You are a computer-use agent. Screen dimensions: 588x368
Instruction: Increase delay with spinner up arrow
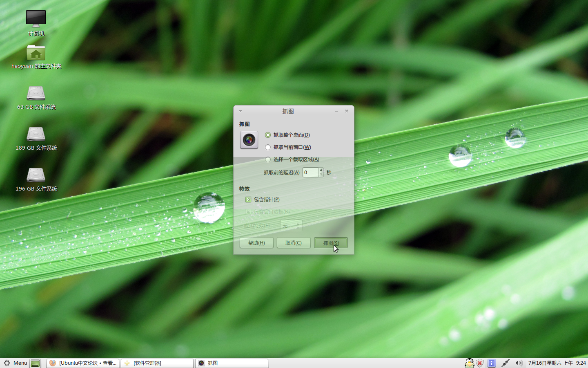pyautogui.click(x=321, y=170)
